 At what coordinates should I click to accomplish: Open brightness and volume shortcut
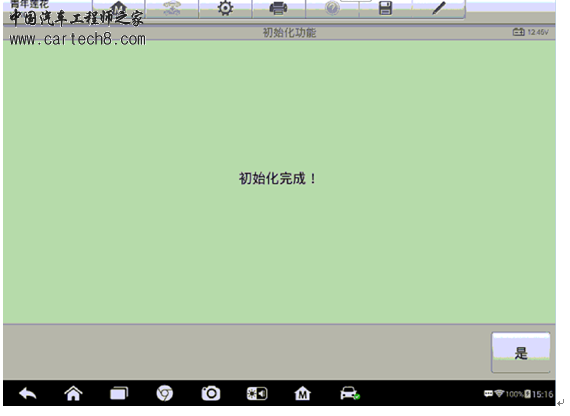pyautogui.click(x=257, y=393)
